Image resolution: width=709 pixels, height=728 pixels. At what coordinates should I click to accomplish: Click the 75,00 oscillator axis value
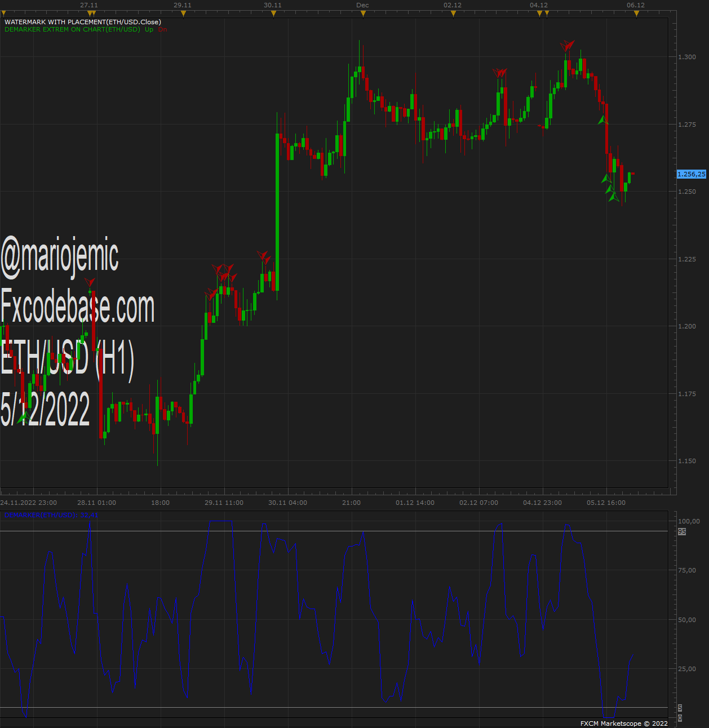687,570
